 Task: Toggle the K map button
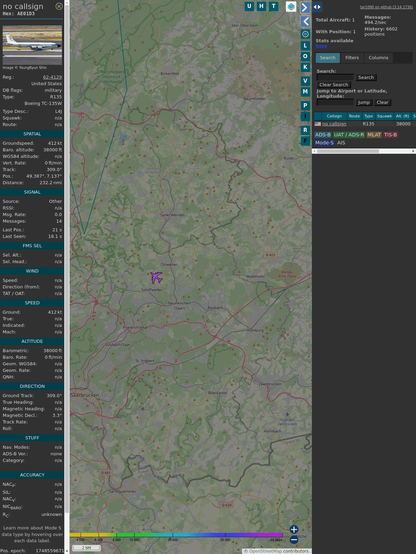305,67
